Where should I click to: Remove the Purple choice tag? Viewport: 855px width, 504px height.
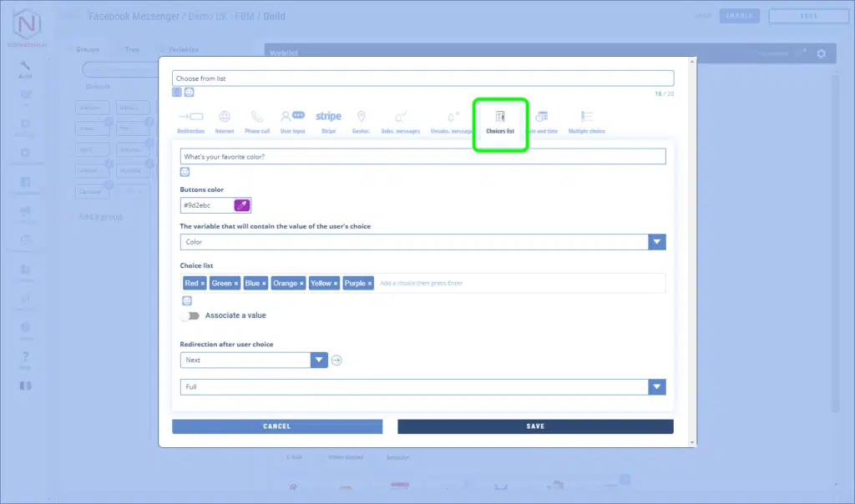click(370, 284)
